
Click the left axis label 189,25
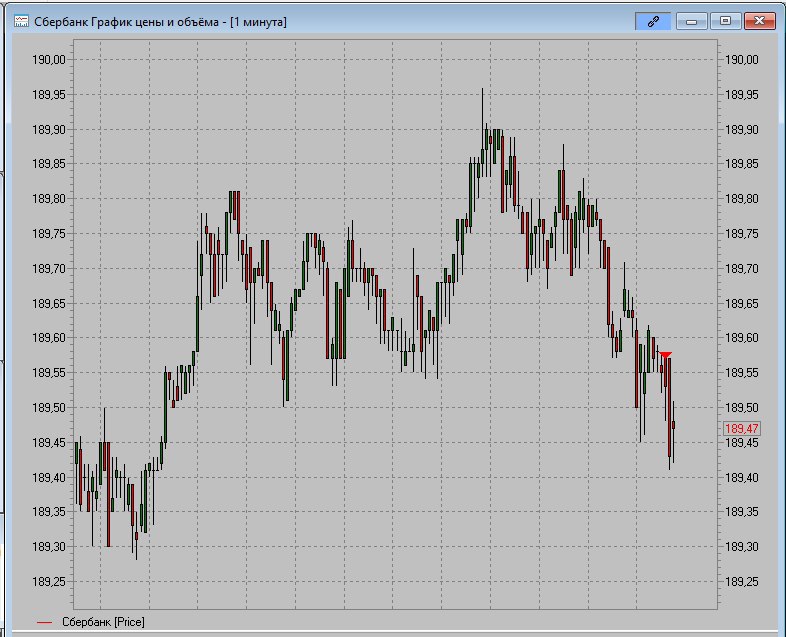pyautogui.click(x=49, y=581)
